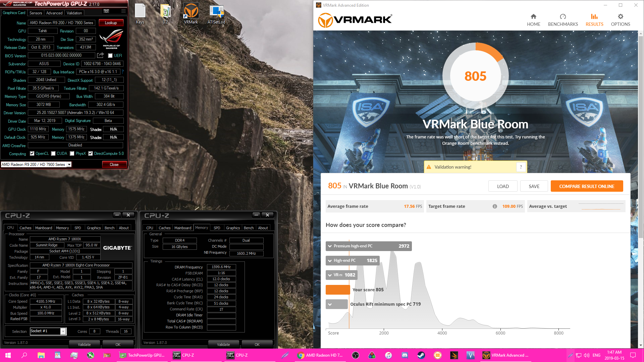Open the Windows Start menu
Image resolution: width=644 pixels, height=362 pixels.
[x=8, y=355]
